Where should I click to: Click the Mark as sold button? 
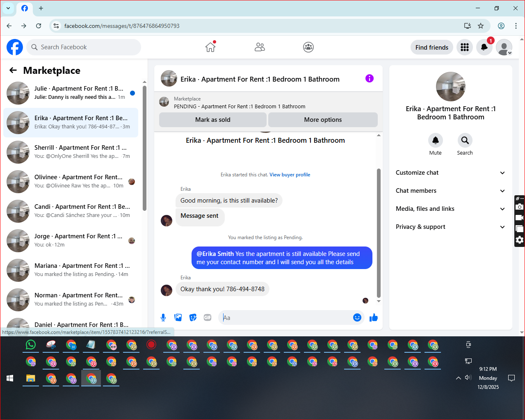(x=213, y=120)
